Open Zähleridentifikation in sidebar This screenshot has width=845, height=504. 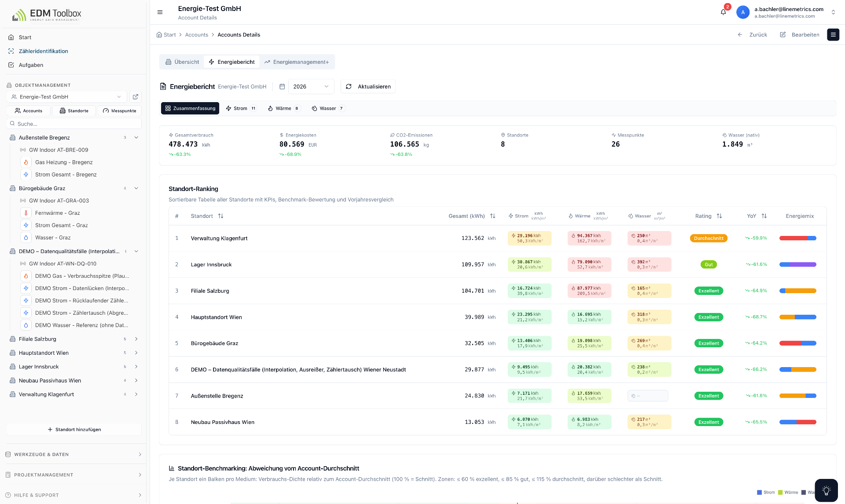[x=44, y=51]
